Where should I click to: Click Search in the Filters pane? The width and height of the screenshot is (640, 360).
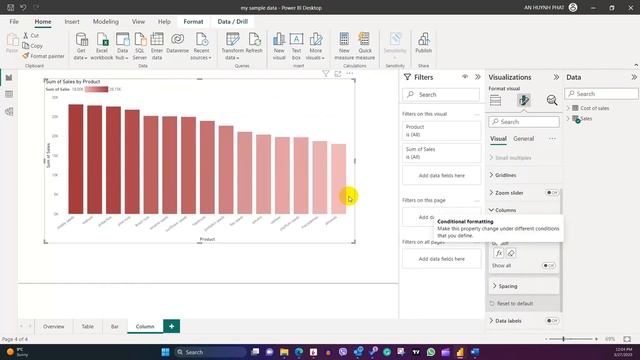tap(441, 95)
